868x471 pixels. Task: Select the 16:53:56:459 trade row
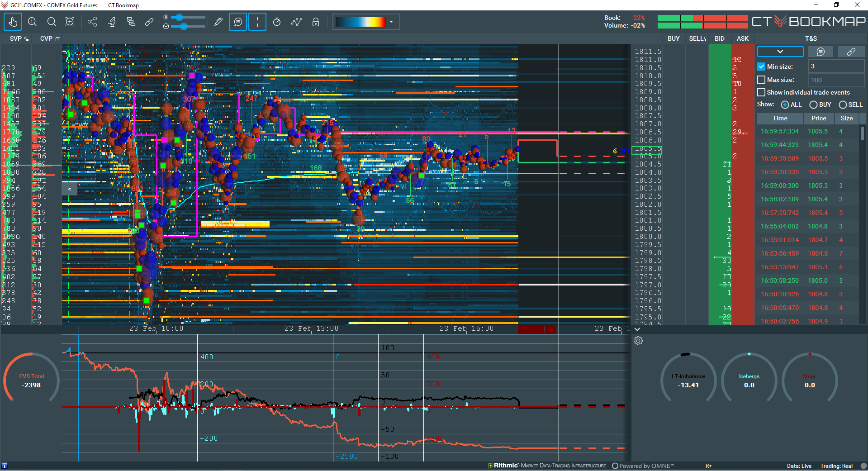coord(808,254)
